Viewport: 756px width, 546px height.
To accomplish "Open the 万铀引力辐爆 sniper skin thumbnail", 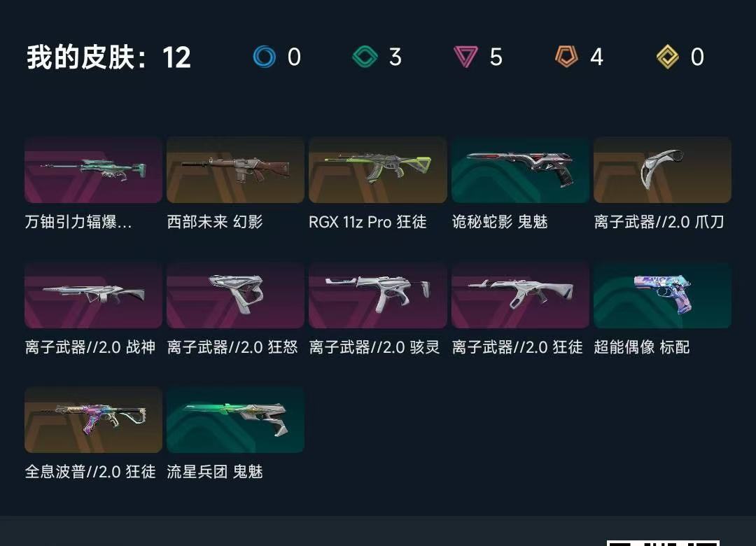I will pyautogui.click(x=93, y=170).
